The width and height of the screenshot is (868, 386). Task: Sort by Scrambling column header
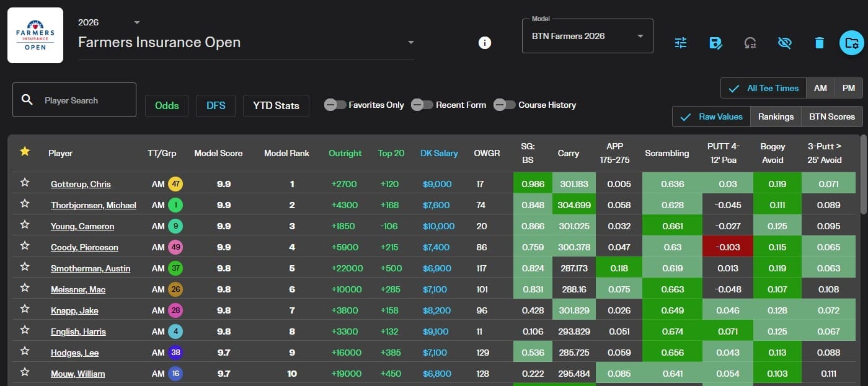666,153
